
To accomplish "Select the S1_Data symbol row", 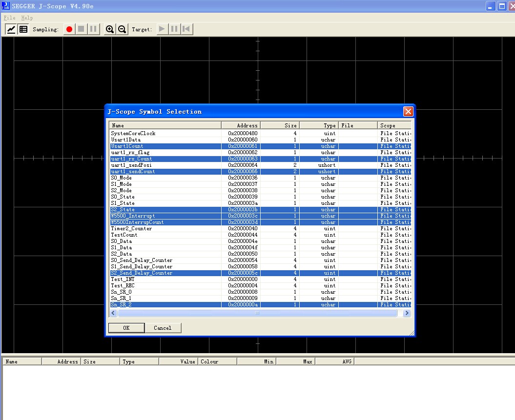I will 260,247.
